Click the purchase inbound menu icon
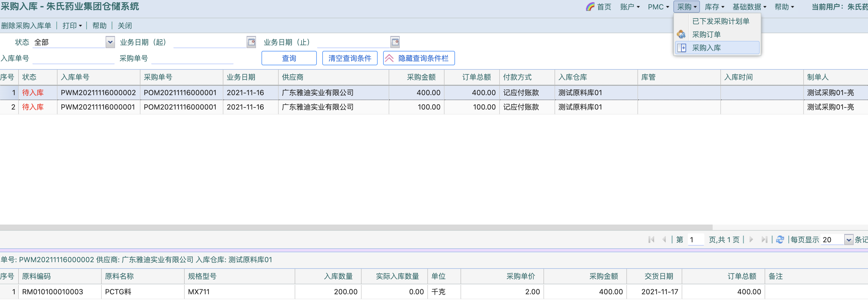This screenshot has width=868, height=302. (x=682, y=48)
